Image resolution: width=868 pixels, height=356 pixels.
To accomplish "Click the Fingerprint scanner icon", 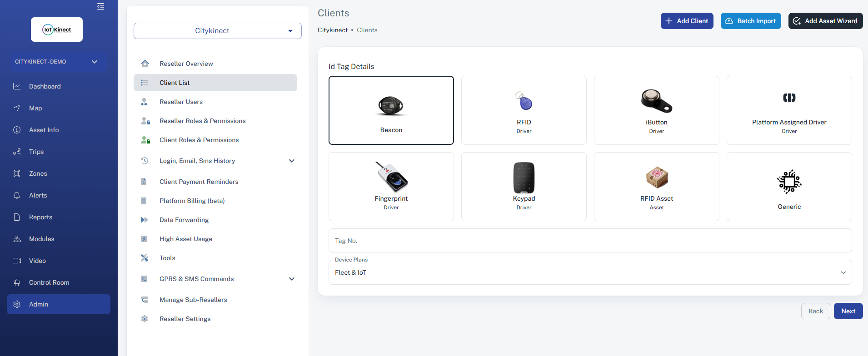I will tap(391, 177).
